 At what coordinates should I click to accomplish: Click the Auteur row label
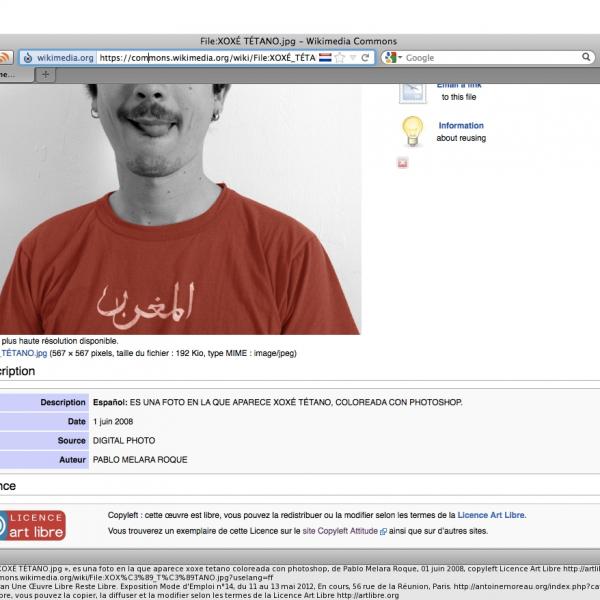coord(72,460)
